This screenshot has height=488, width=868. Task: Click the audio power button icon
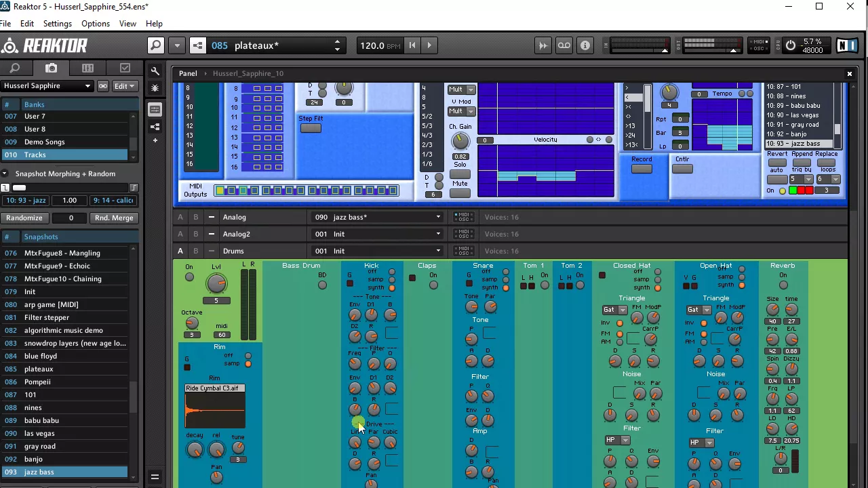[791, 45]
